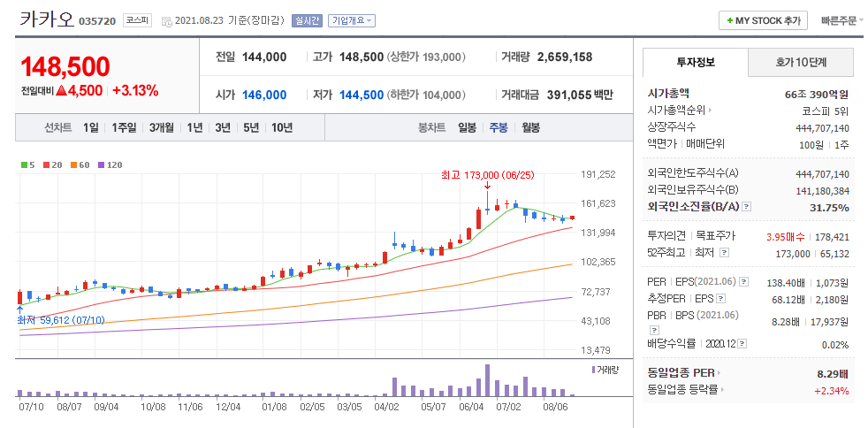Click the 138.40배 PER value

click(786, 283)
